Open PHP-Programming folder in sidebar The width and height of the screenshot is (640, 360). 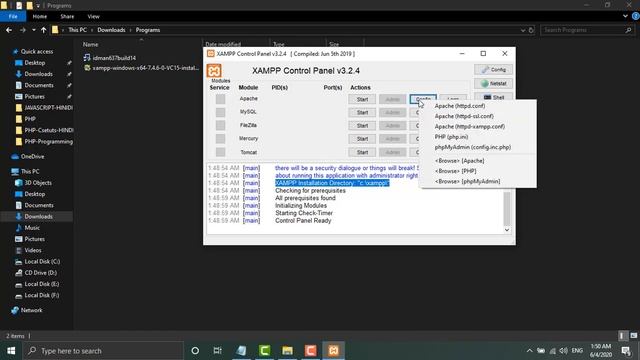[x=44, y=142]
